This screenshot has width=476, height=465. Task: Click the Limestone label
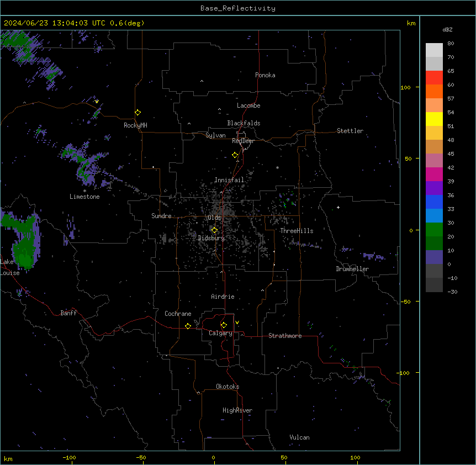point(84,197)
